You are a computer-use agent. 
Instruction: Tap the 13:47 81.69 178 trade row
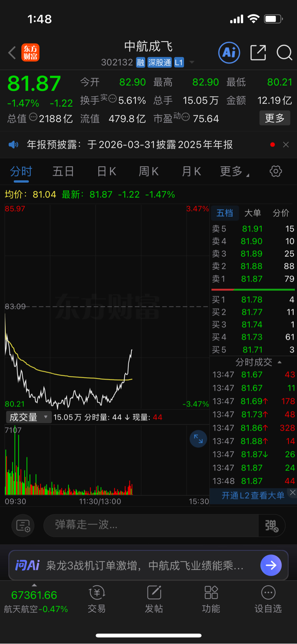coord(254,401)
